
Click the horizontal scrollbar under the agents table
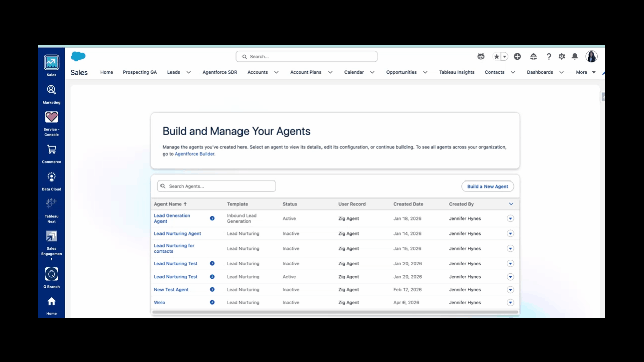coord(335,312)
